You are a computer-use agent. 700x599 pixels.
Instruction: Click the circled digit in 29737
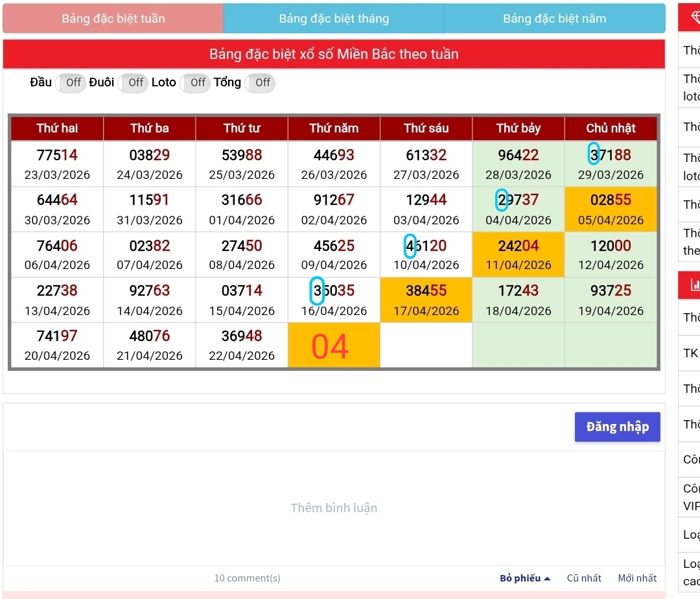click(501, 200)
